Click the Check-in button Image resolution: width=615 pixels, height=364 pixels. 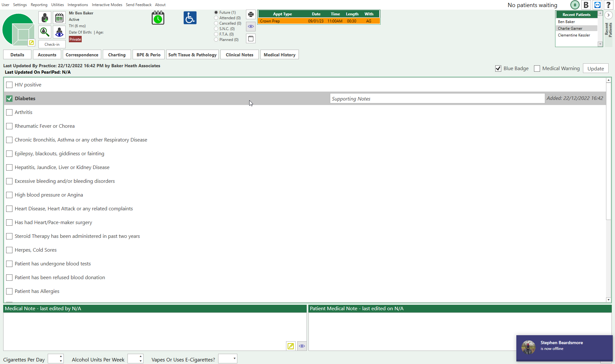coord(52,44)
